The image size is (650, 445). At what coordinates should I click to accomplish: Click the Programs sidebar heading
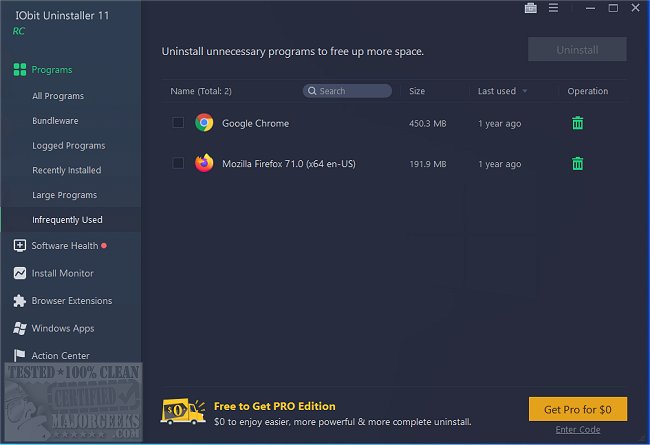tap(52, 70)
